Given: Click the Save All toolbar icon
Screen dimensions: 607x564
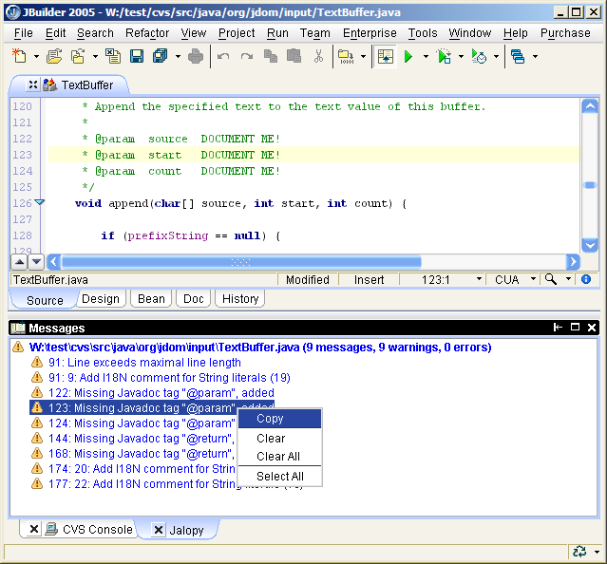Looking at the screenshot, I should [x=160, y=56].
